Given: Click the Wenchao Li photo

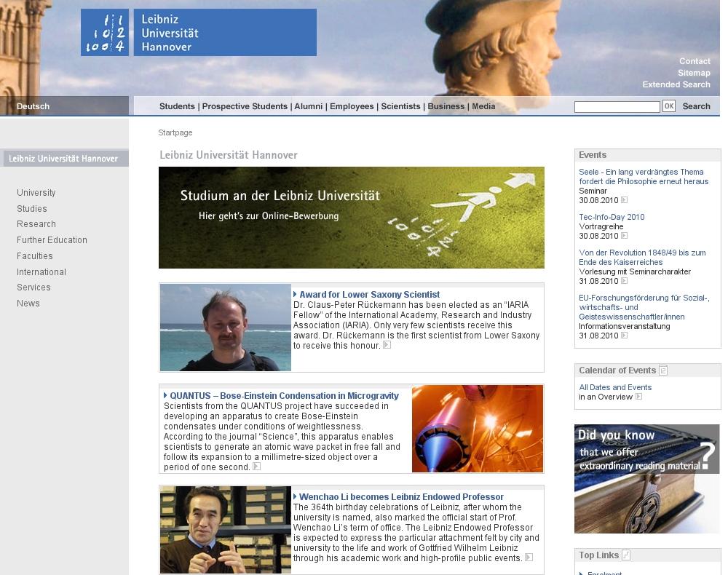Looking at the screenshot, I should pyautogui.click(x=226, y=530).
